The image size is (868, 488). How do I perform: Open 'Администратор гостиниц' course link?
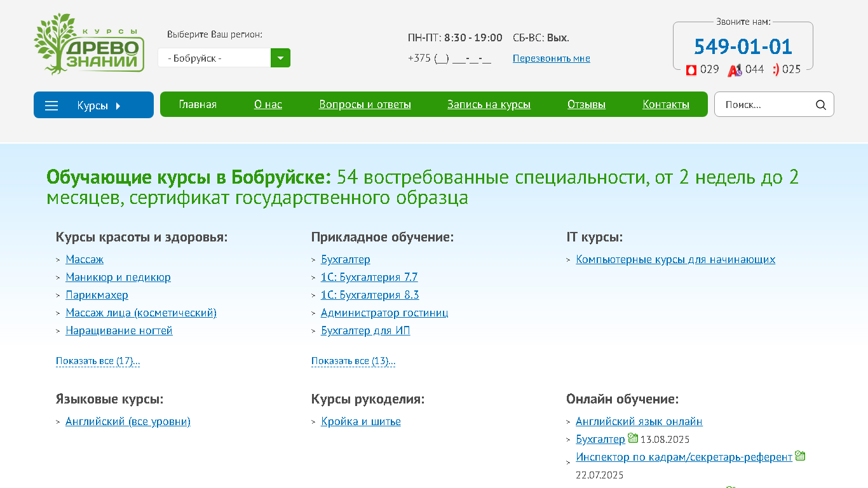[x=384, y=313]
